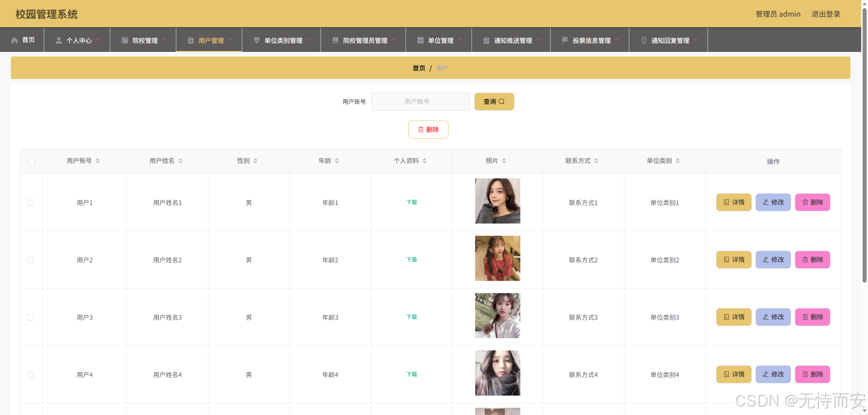The image size is (868, 415).
Task: Click the icon beside 通知回复管理
Action: 644,40
